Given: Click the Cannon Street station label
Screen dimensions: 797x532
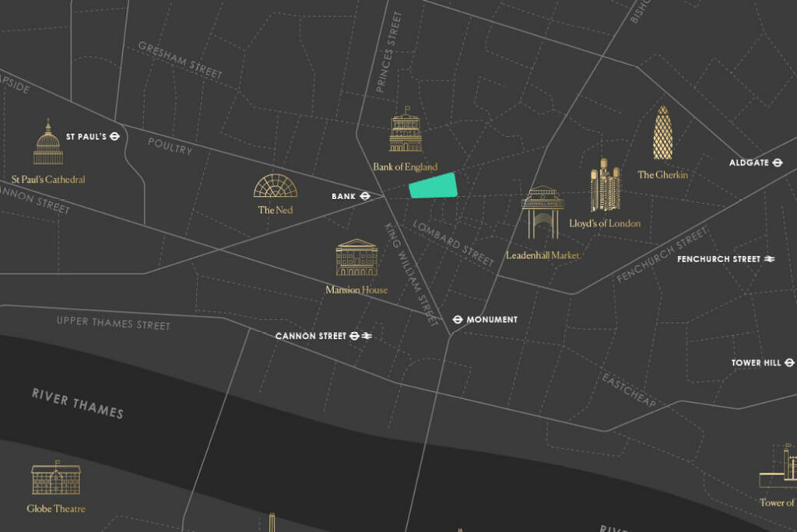Looking at the screenshot, I should (x=311, y=336).
